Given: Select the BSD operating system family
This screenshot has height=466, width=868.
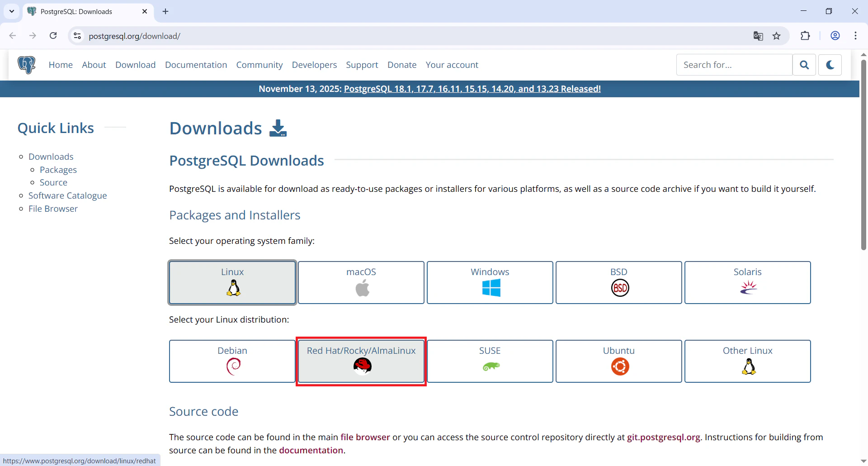Looking at the screenshot, I should 619,282.
